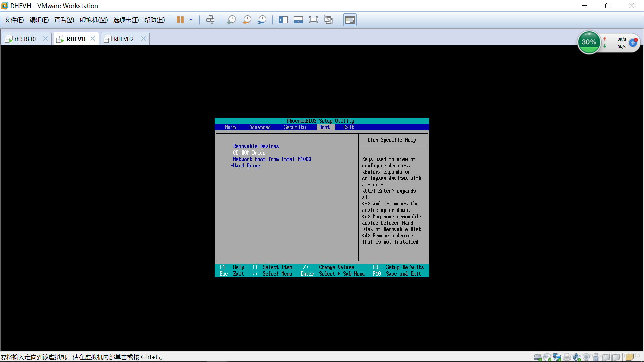Pause the virtual machine
Screen dimensions: 644x362
click(180, 20)
